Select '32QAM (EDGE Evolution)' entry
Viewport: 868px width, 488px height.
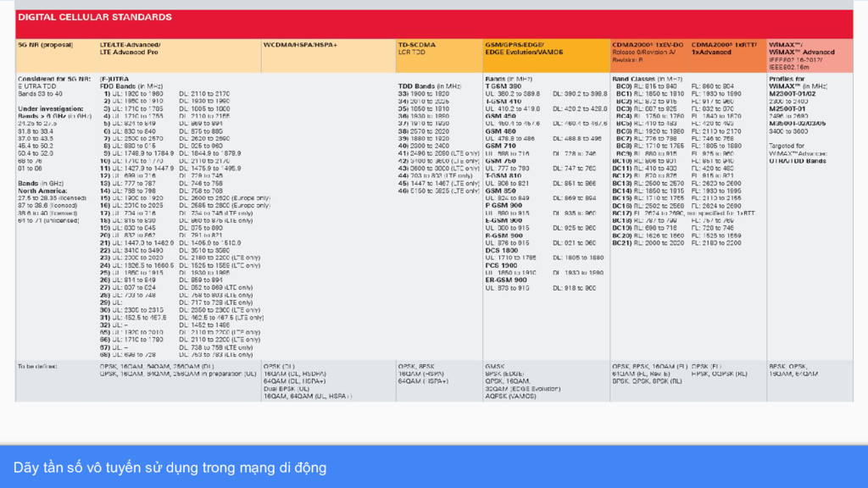(x=522, y=389)
